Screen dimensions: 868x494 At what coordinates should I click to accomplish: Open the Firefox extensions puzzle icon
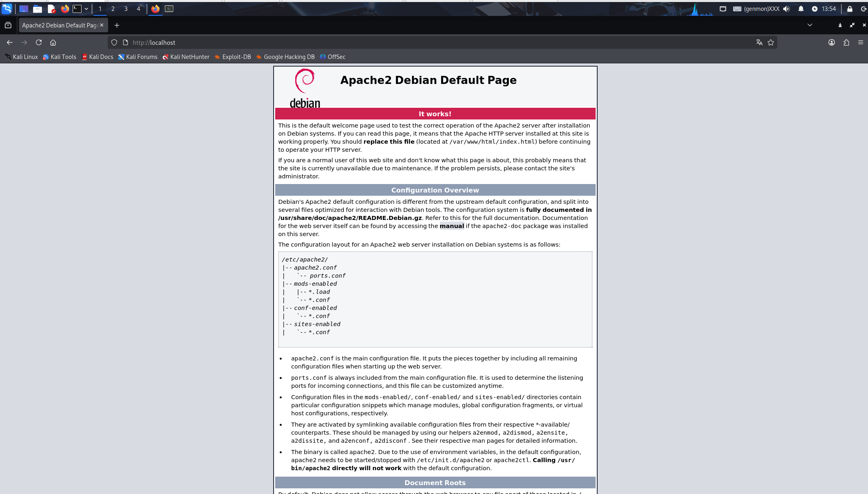point(846,42)
